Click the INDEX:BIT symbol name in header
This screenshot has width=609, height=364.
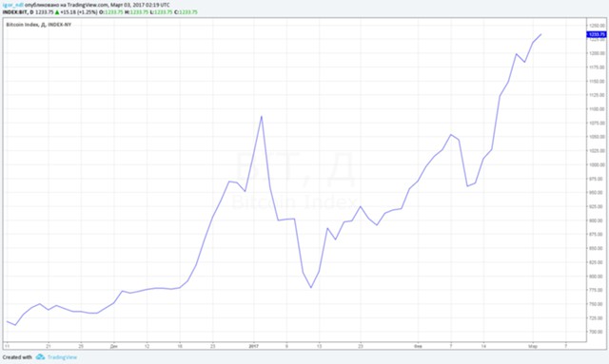coord(15,12)
